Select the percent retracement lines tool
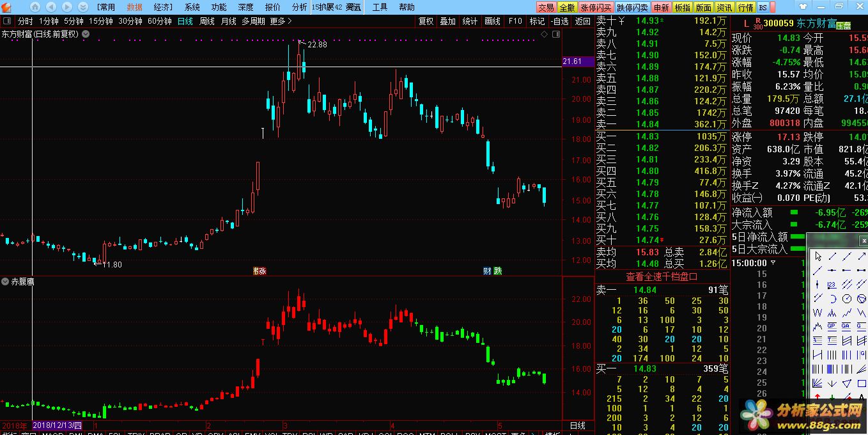The width and height of the screenshot is (868, 435). coord(818,340)
